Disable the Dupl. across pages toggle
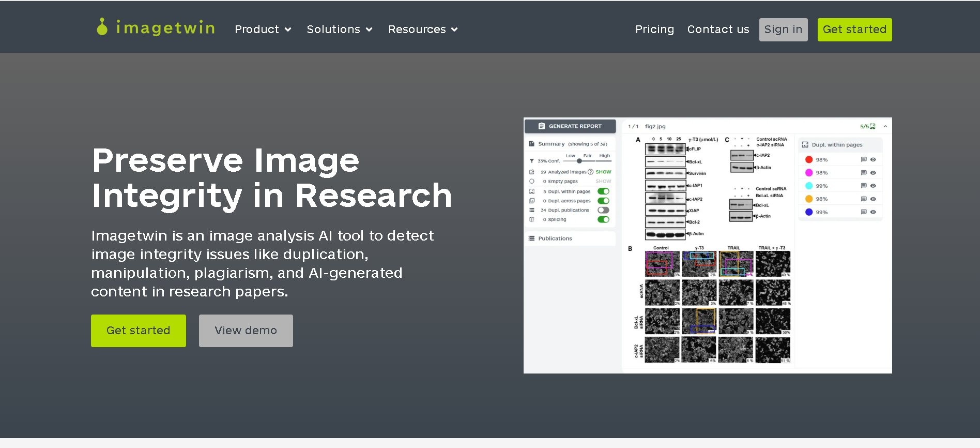The width and height of the screenshot is (980, 448). (603, 201)
